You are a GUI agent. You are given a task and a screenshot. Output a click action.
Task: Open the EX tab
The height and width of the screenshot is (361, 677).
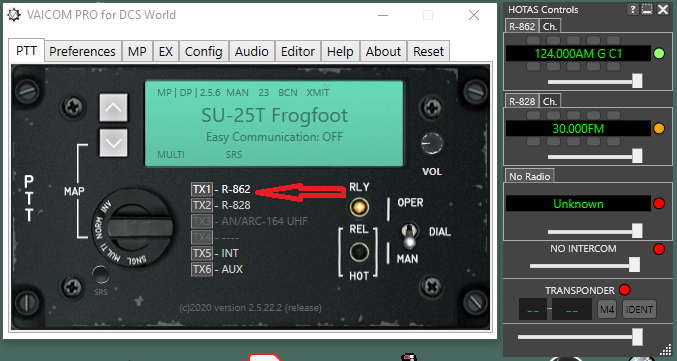165,51
